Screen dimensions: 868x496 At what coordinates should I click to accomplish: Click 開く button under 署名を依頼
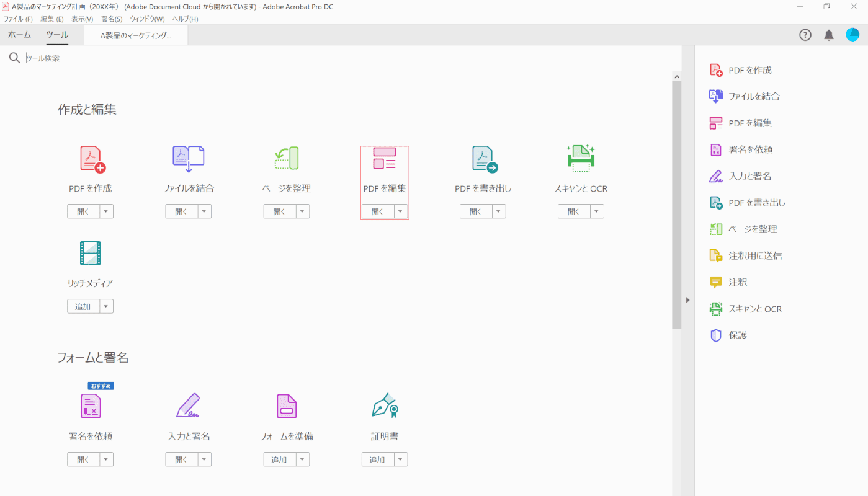click(x=84, y=459)
